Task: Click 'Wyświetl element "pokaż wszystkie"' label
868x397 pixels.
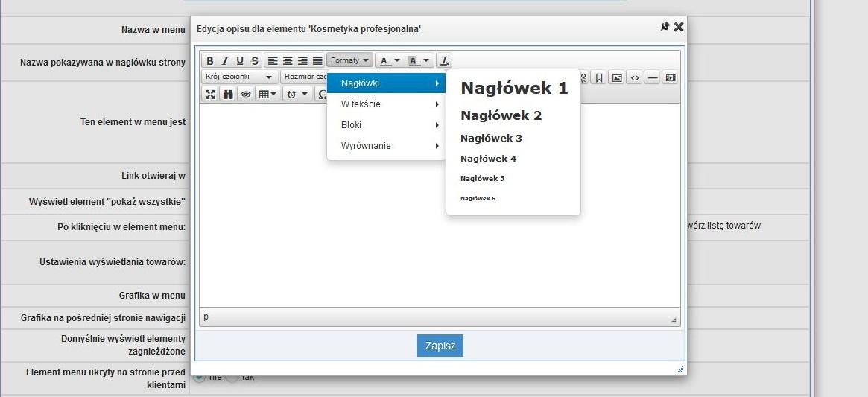Action: click(107, 202)
